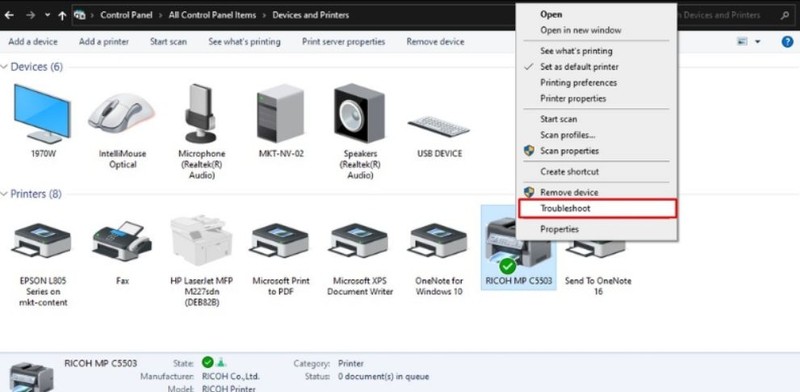
Task: Click the Forward navigation arrow
Action: pos(30,15)
